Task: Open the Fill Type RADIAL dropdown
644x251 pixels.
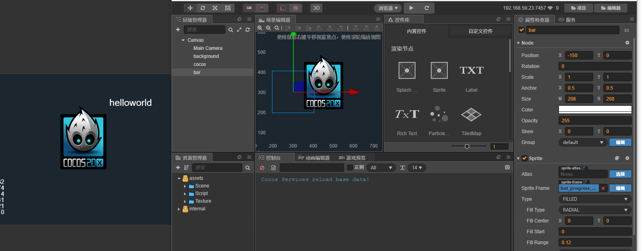Action: (595, 210)
